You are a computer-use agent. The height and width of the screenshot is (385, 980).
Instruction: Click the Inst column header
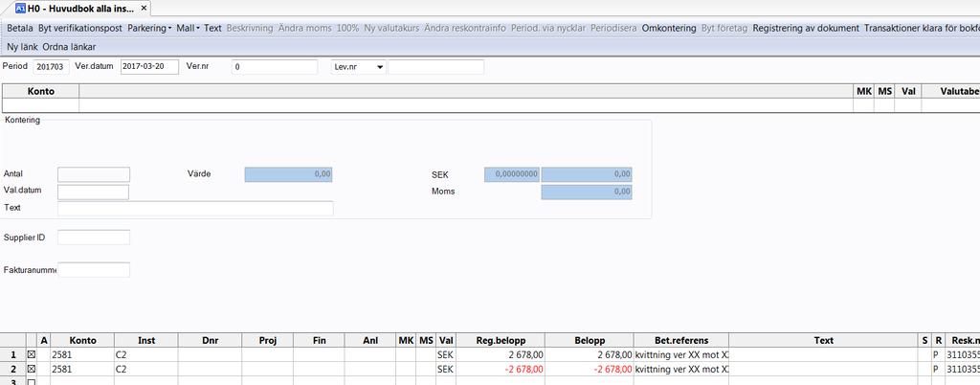point(146,341)
